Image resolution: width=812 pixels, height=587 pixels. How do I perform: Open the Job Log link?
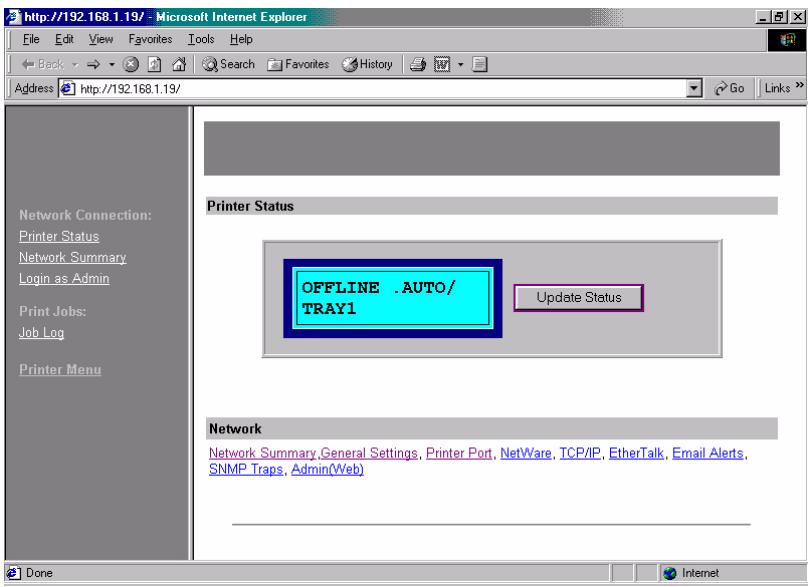40,333
